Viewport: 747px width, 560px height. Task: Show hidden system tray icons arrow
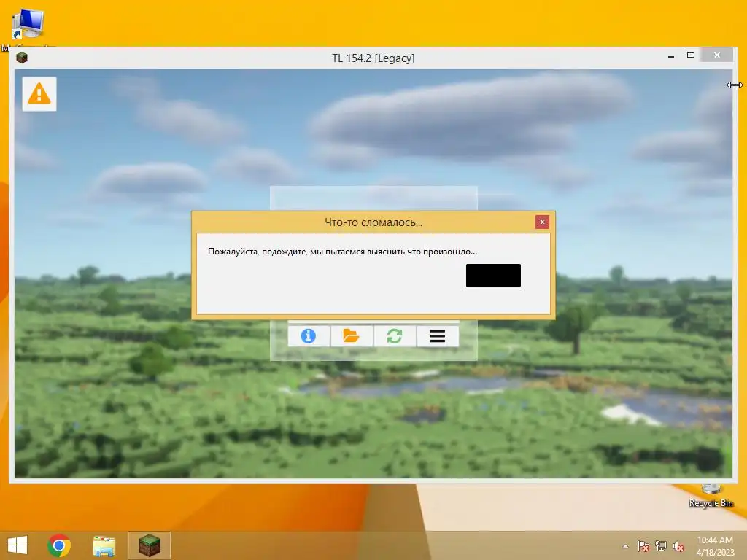[625, 546]
